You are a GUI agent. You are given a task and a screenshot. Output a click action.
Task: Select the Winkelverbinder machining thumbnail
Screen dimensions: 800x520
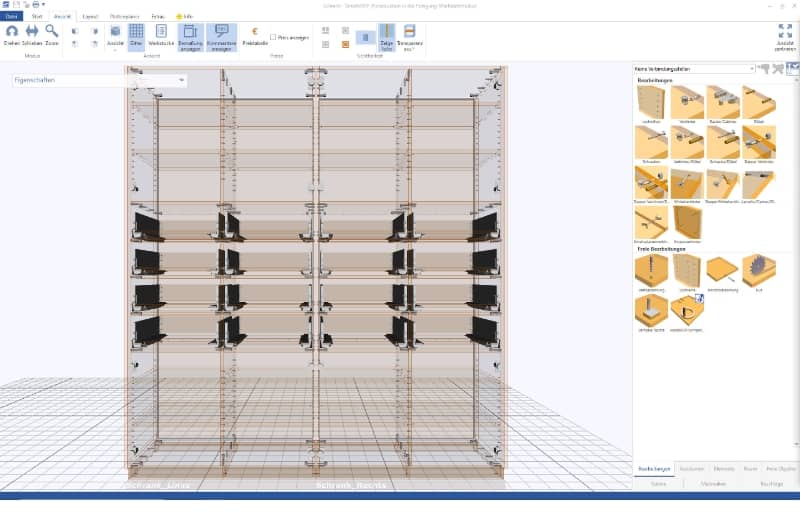pos(687,185)
